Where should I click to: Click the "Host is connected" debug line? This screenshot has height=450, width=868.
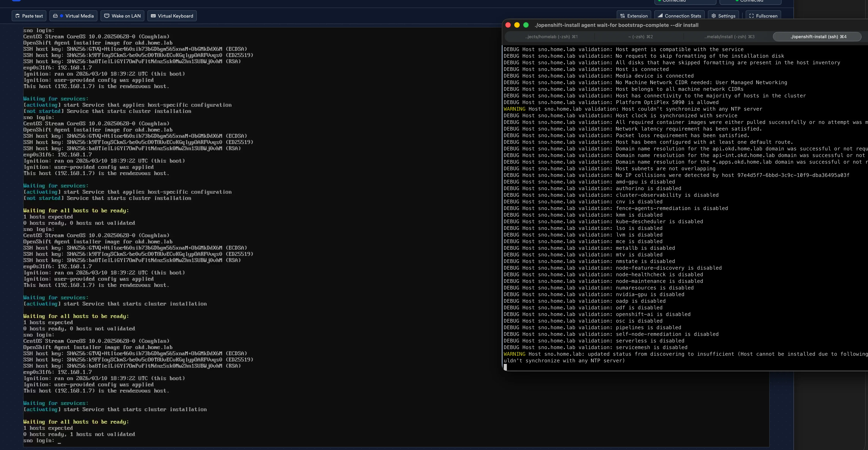tap(586, 69)
